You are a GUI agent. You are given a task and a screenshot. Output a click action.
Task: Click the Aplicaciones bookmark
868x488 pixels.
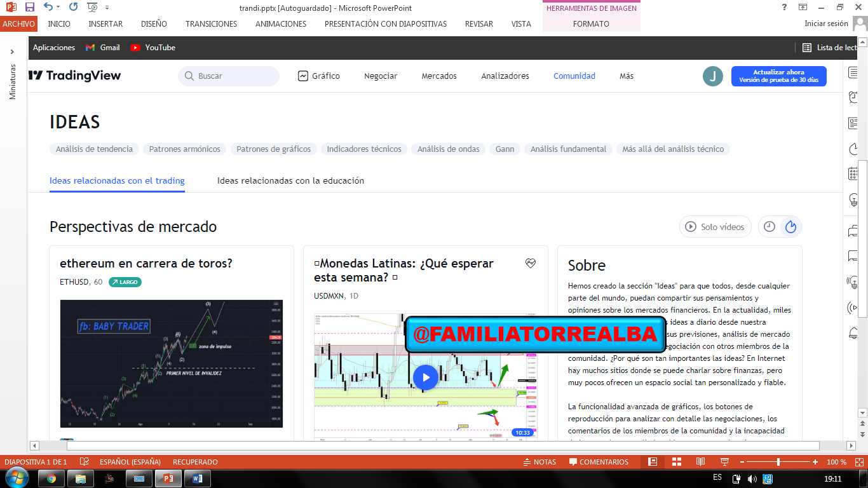[54, 48]
